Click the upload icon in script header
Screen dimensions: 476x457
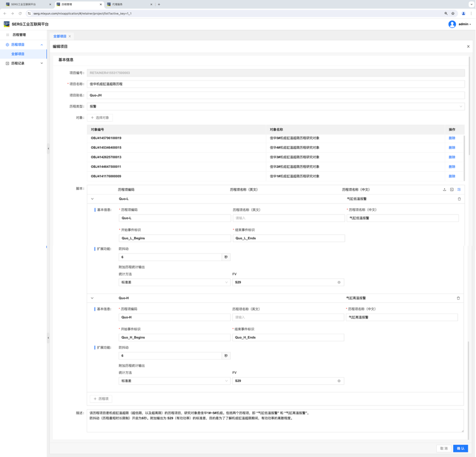pos(444,189)
